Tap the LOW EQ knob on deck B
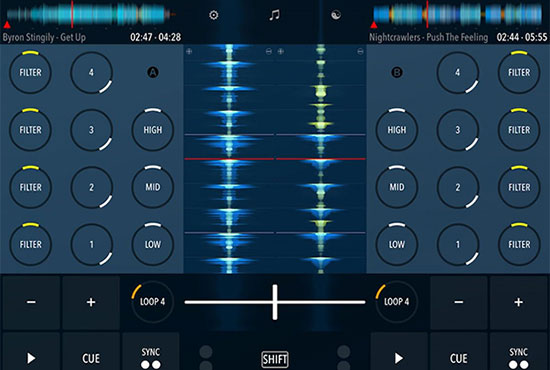Viewport: 550px width, 370px height. 397,244
